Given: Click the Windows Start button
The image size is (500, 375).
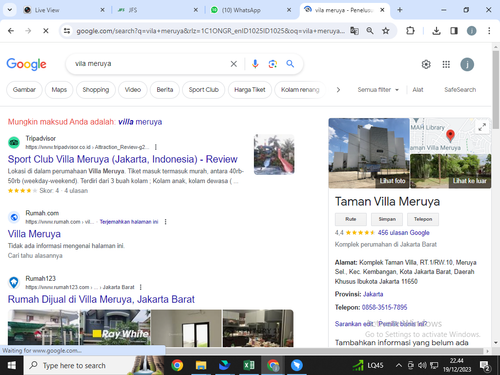Looking at the screenshot, I should pos(12,365).
